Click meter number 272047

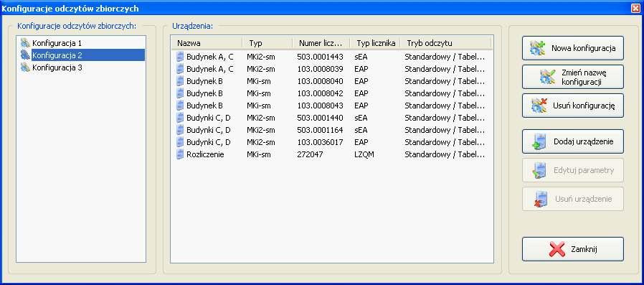coord(310,154)
